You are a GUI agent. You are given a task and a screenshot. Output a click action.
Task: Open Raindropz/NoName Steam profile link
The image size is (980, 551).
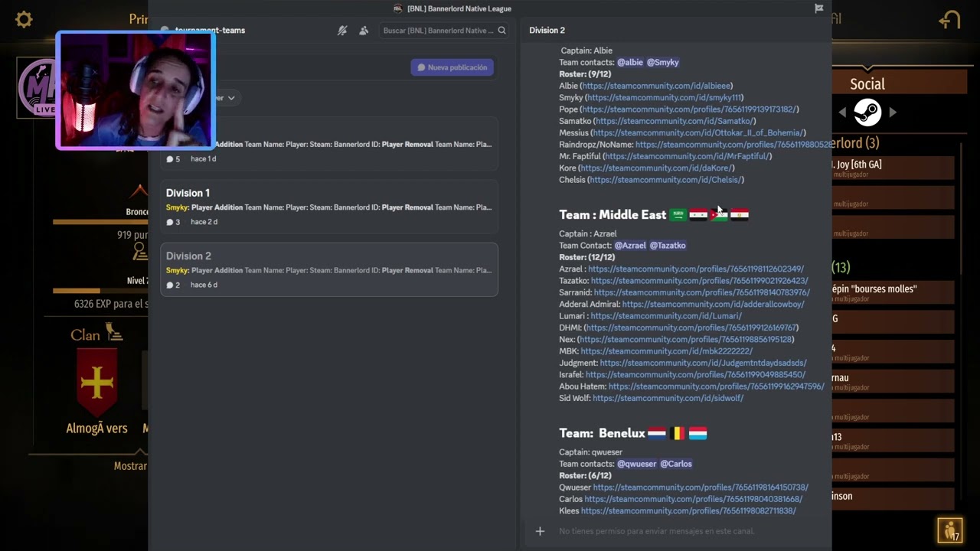pyautogui.click(x=733, y=145)
